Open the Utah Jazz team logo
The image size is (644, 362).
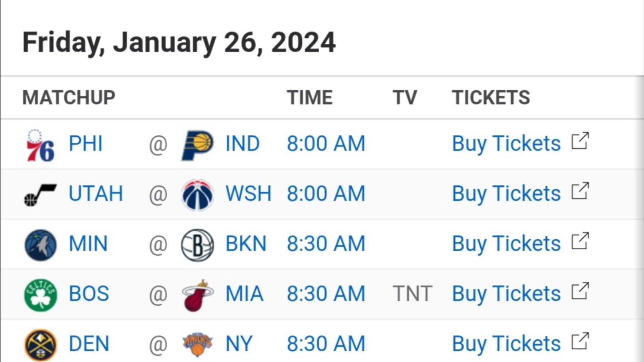[41, 195]
